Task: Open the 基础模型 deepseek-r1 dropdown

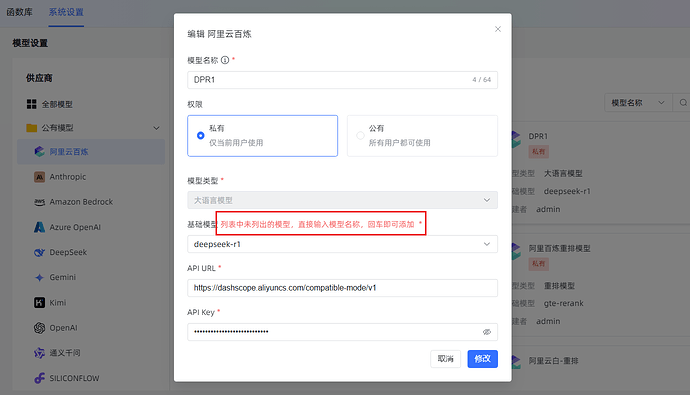Action: coord(342,244)
